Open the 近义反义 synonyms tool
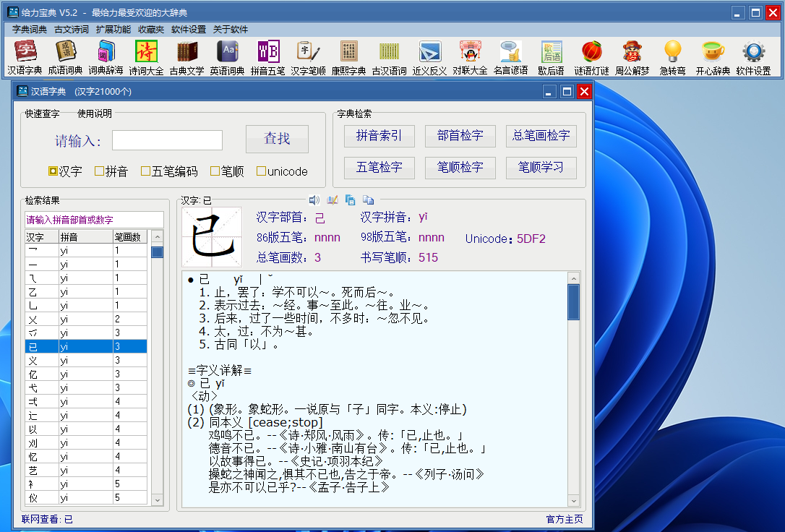Viewport: 785px width, 532px height. pos(429,58)
